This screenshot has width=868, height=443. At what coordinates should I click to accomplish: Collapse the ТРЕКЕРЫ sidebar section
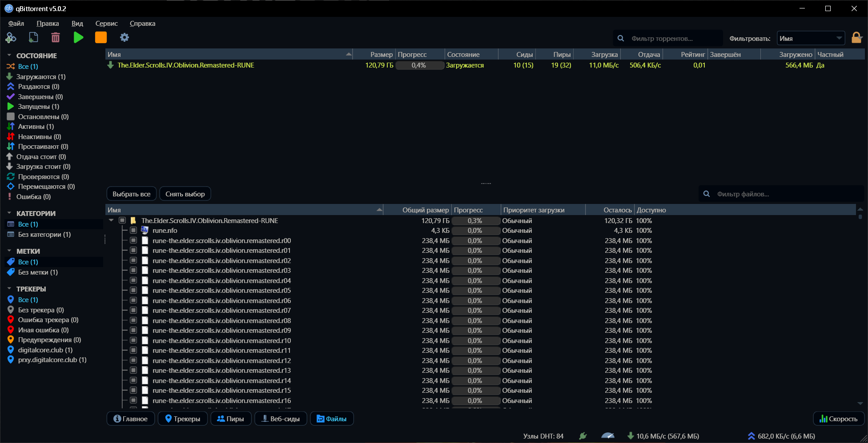point(9,289)
